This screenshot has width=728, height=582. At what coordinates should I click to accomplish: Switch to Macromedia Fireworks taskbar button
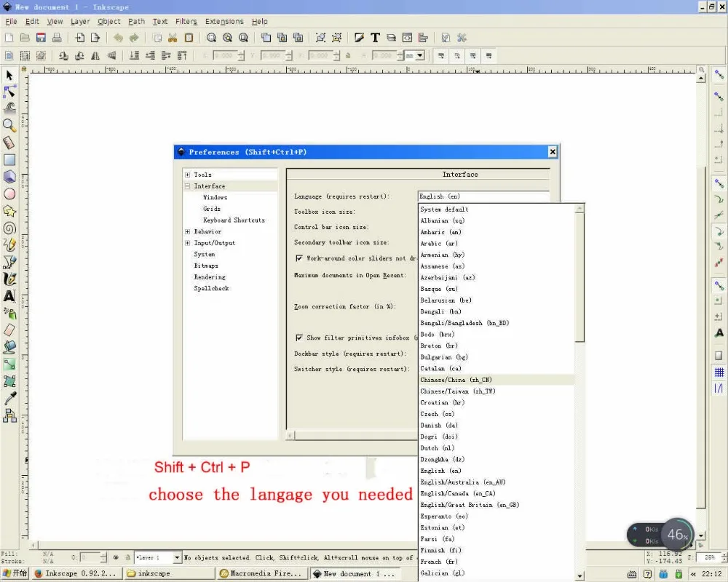coord(262,574)
